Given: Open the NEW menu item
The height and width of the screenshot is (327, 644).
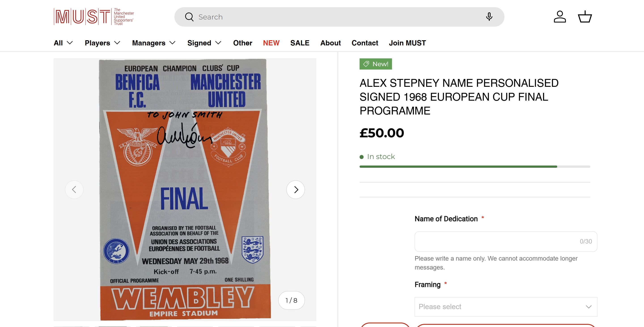Looking at the screenshot, I should pyautogui.click(x=271, y=43).
